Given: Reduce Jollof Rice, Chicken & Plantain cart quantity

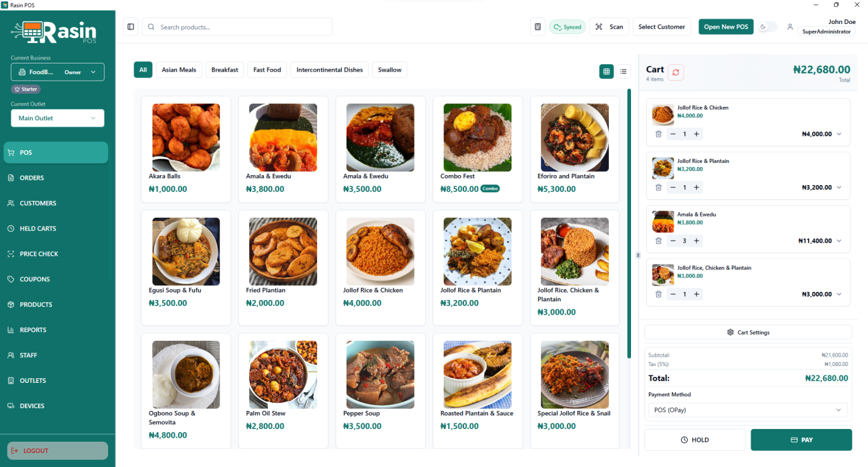Looking at the screenshot, I should pyautogui.click(x=673, y=295).
